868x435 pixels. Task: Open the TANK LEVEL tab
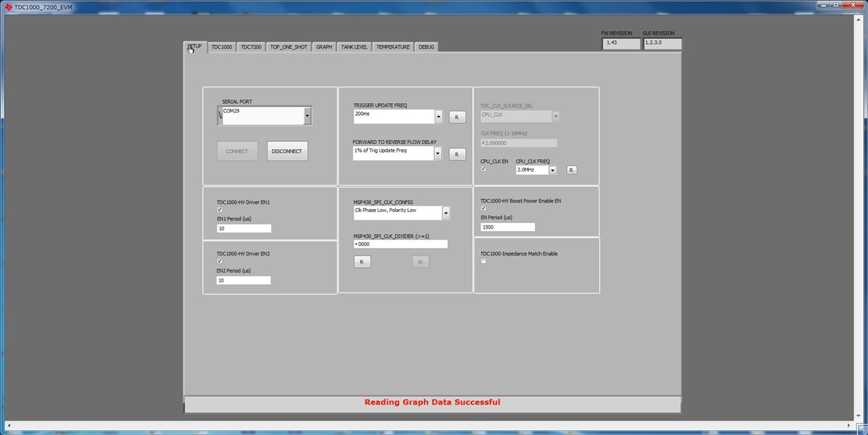354,47
